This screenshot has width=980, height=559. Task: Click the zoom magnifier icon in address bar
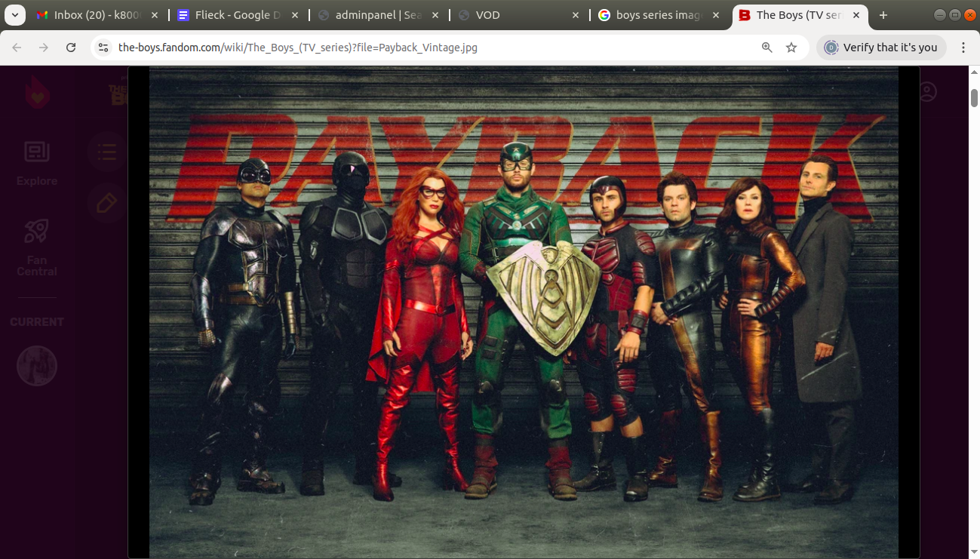point(767,48)
